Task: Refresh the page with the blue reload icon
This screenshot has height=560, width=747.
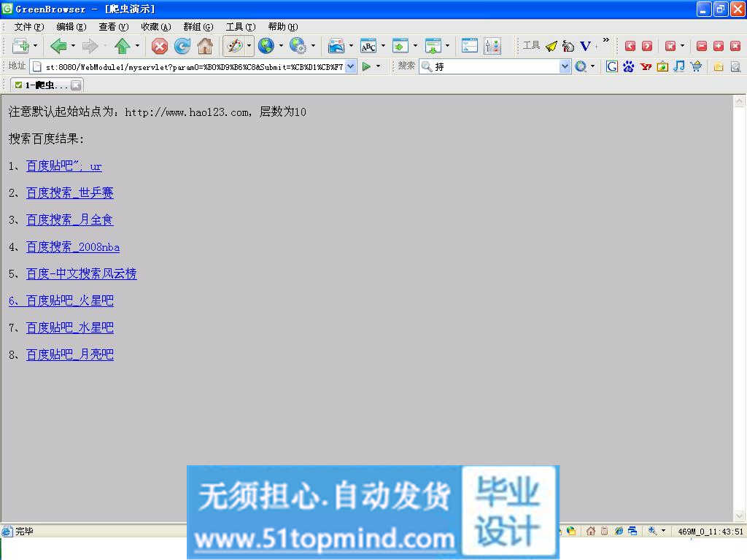Action: coord(182,46)
